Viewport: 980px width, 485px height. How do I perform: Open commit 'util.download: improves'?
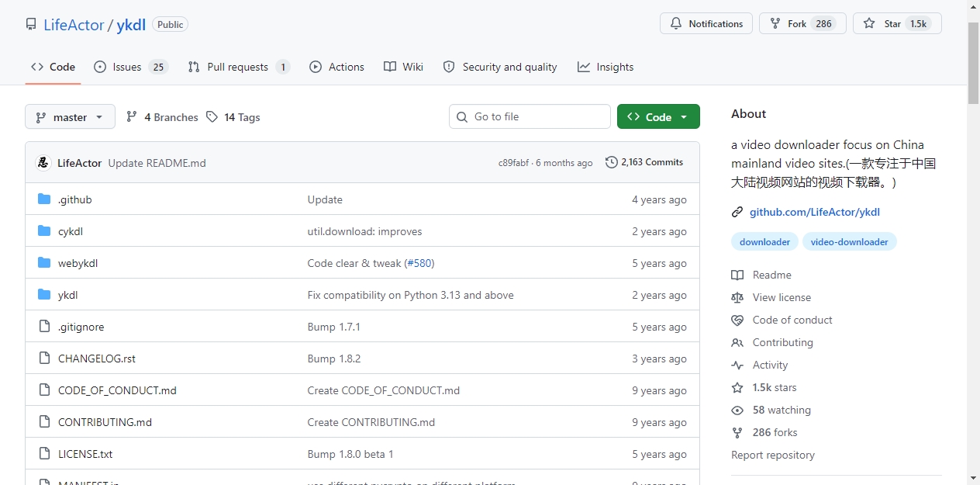pyautogui.click(x=364, y=231)
